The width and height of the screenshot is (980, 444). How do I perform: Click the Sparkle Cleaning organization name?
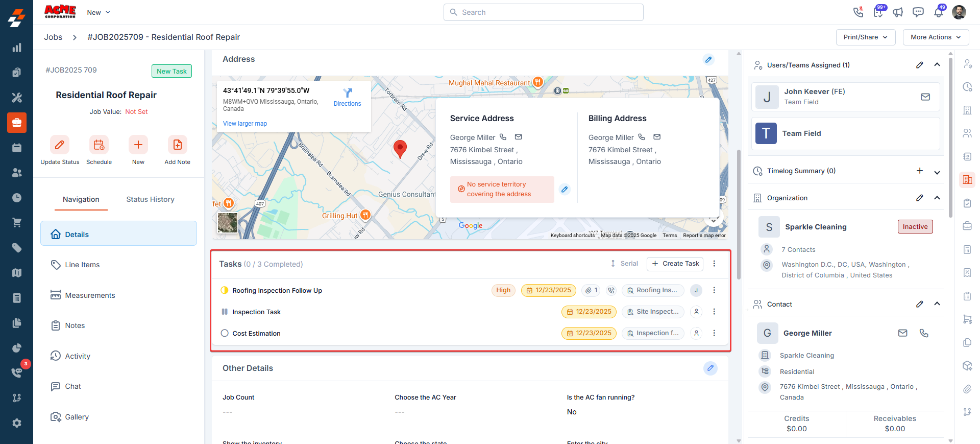coord(816,227)
